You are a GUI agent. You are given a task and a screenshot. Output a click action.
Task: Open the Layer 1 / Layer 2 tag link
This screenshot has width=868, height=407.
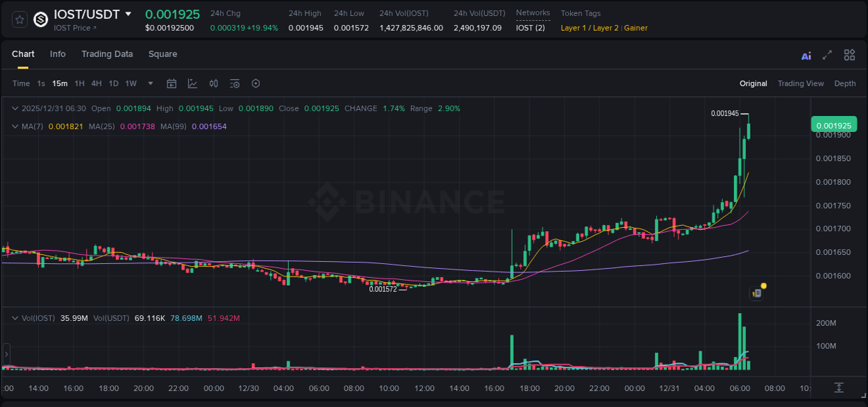point(590,28)
